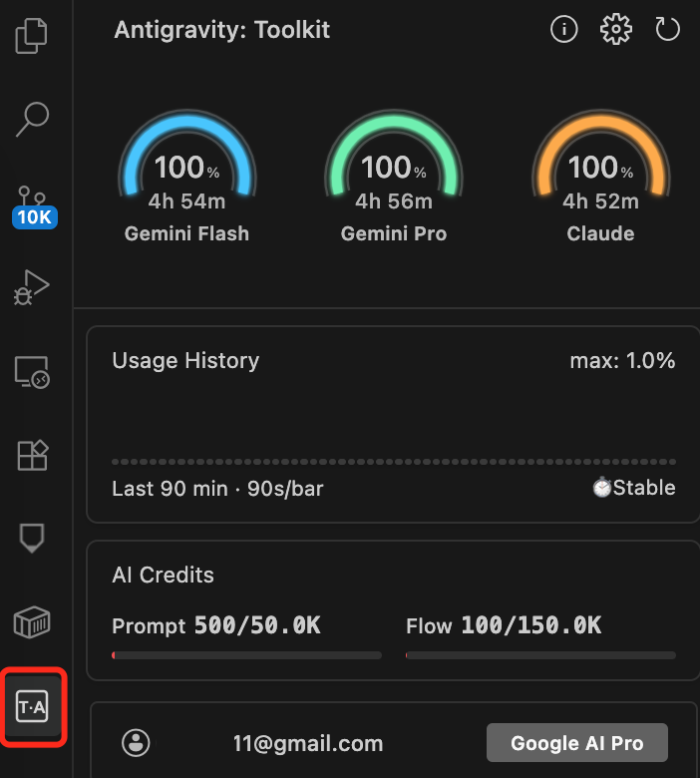Click the info icon in Toolkit header

click(564, 30)
